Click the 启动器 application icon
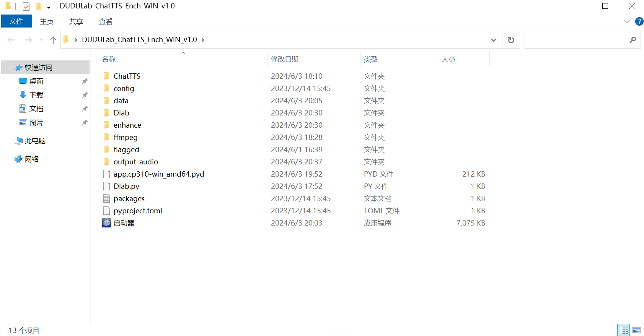Image resolution: width=644 pixels, height=336 pixels. [x=107, y=223]
